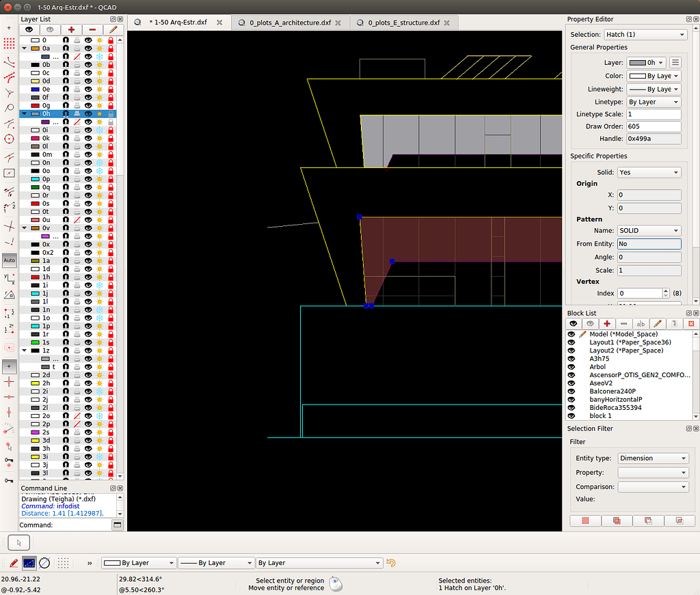Click the orange reset arrow beside linetype combo
This screenshot has height=595, width=700.
pyautogui.click(x=391, y=563)
